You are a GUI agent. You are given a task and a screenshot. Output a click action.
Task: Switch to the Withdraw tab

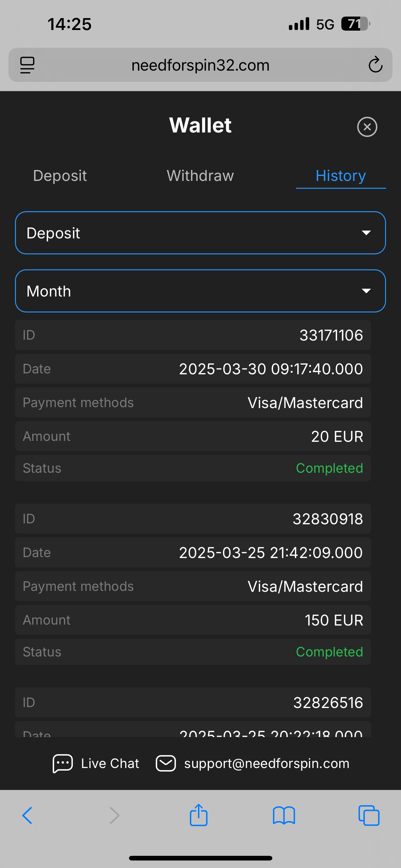tap(200, 176)
